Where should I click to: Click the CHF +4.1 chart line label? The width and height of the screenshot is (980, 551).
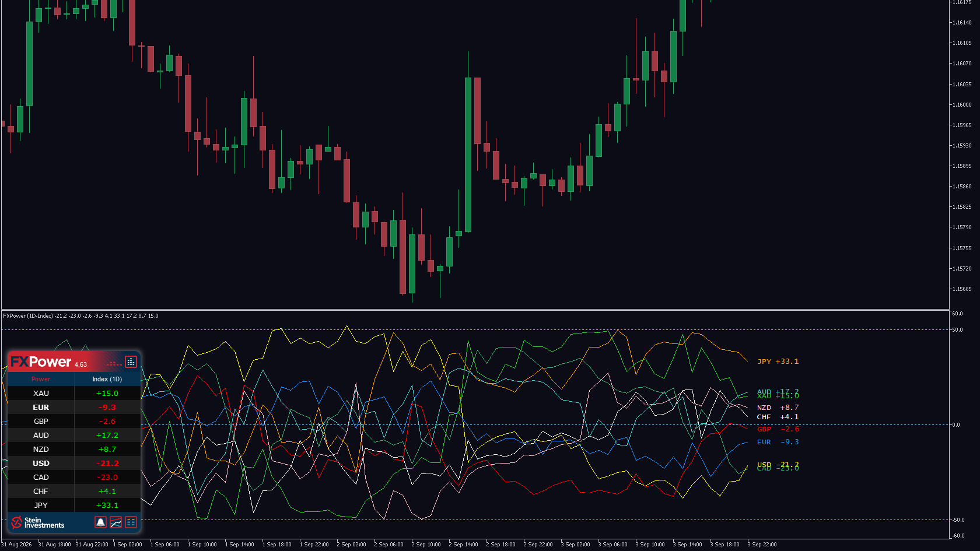click(x=778, y=417)
